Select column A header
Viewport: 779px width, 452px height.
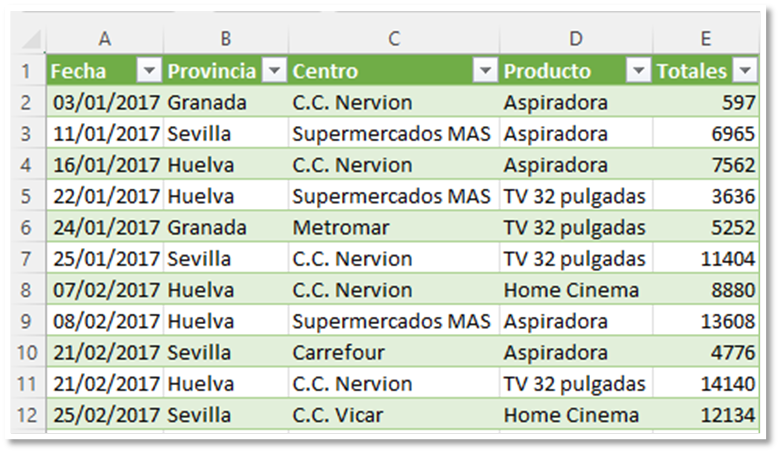[104, 39]
